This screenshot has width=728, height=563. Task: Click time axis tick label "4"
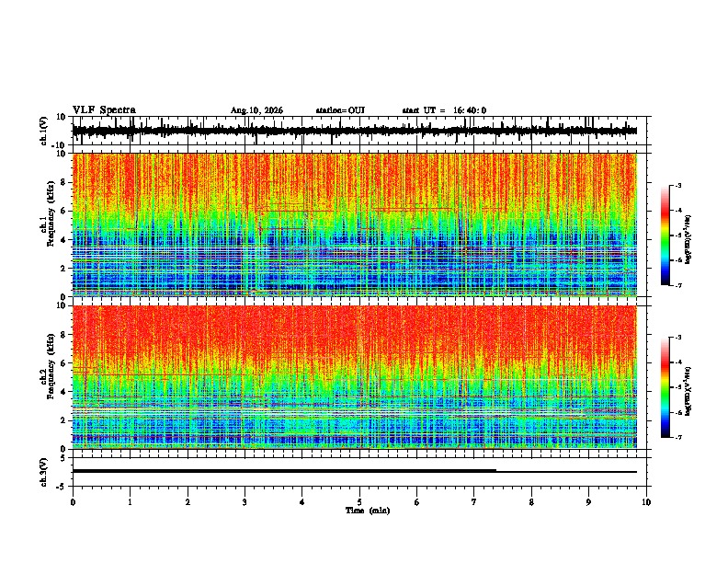coord(302,502)
